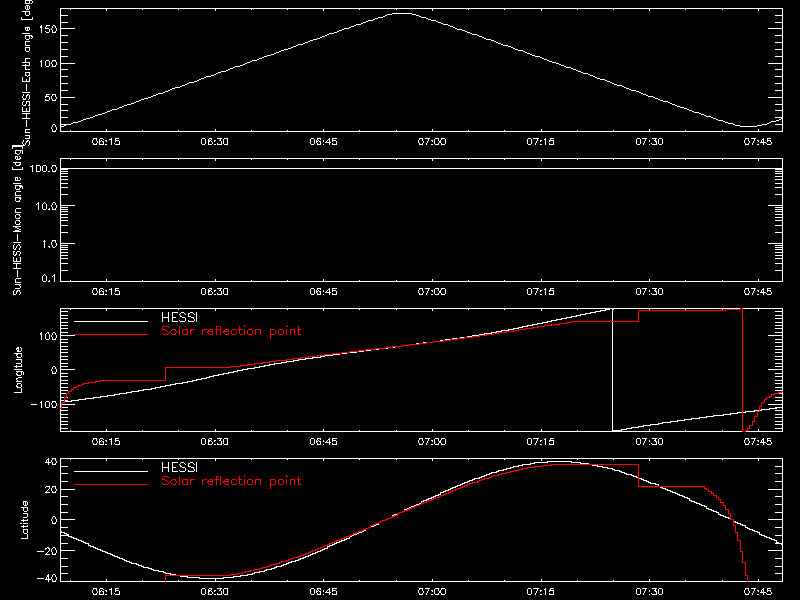This screenshot has width=800, height=600.
Task: Click the 20 tick on Latitude axis
Action: click(51, 489)
